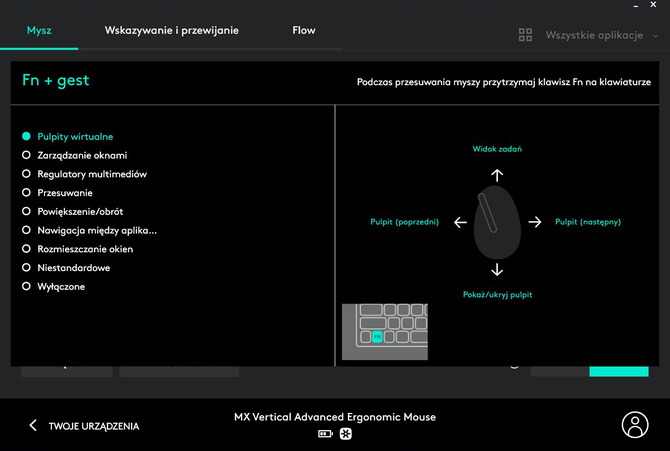
Task: Click the right arrow for Pulpit (następny)
Action: click(535, 222)
